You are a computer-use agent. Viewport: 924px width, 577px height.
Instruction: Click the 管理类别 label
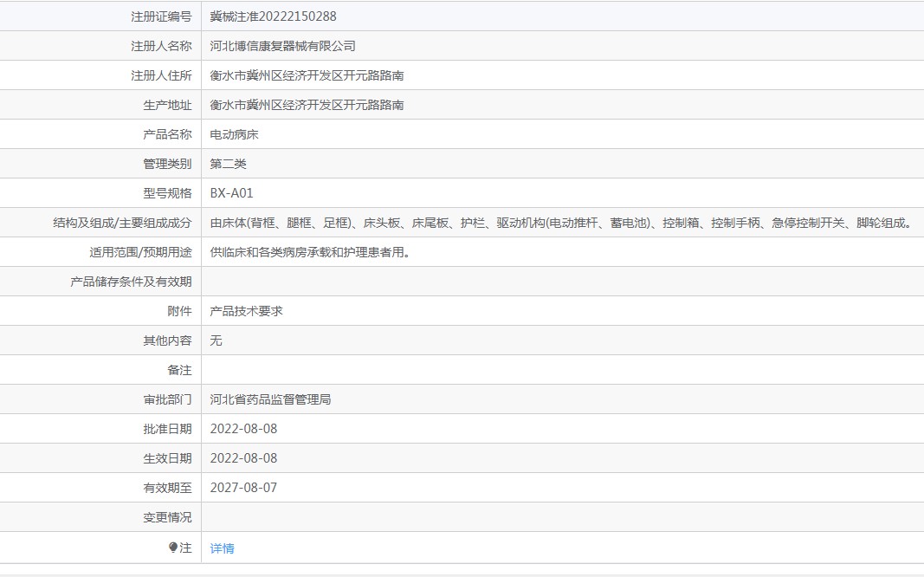[x=167, y=164]
